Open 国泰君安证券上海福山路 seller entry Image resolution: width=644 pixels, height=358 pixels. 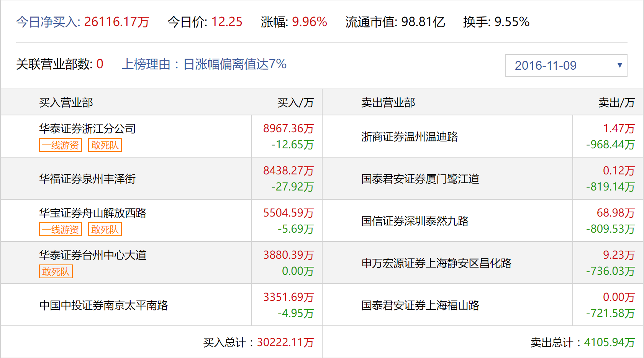(x=420, y=305)
